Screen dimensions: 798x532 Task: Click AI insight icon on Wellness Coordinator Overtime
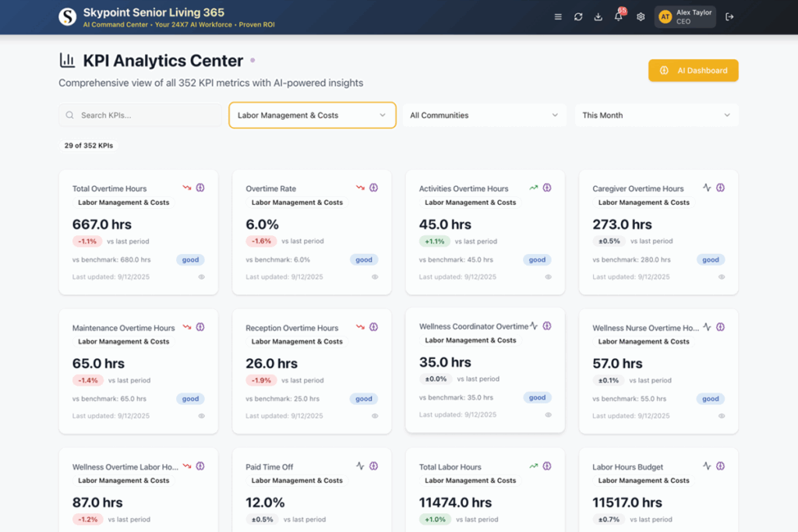click(547, 326)
